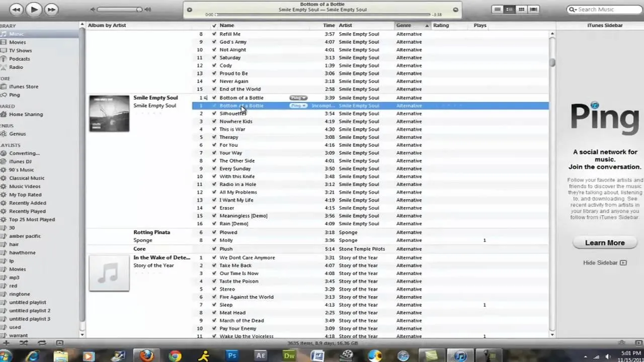Open Home Sharing
Viewport: 644px width, 362px height.
[26, 114]
